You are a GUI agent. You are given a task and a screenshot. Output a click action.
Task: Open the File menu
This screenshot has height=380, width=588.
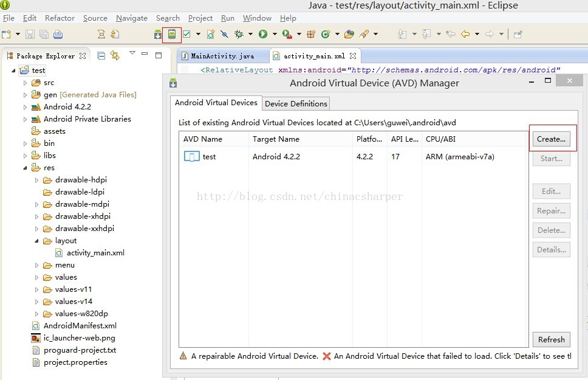[9, 18]
